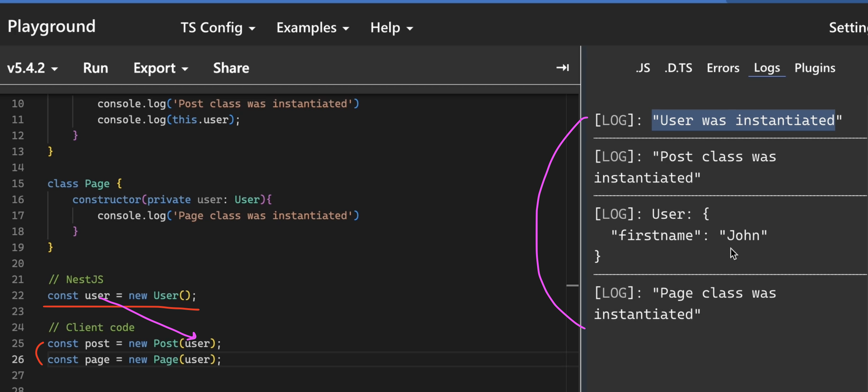Click line number 22 in gutter
868x392 pixels.
click(17, 295)
